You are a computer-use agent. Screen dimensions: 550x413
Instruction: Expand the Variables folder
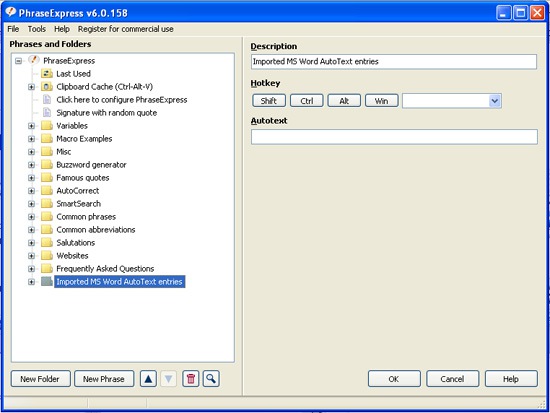[31, 126]
